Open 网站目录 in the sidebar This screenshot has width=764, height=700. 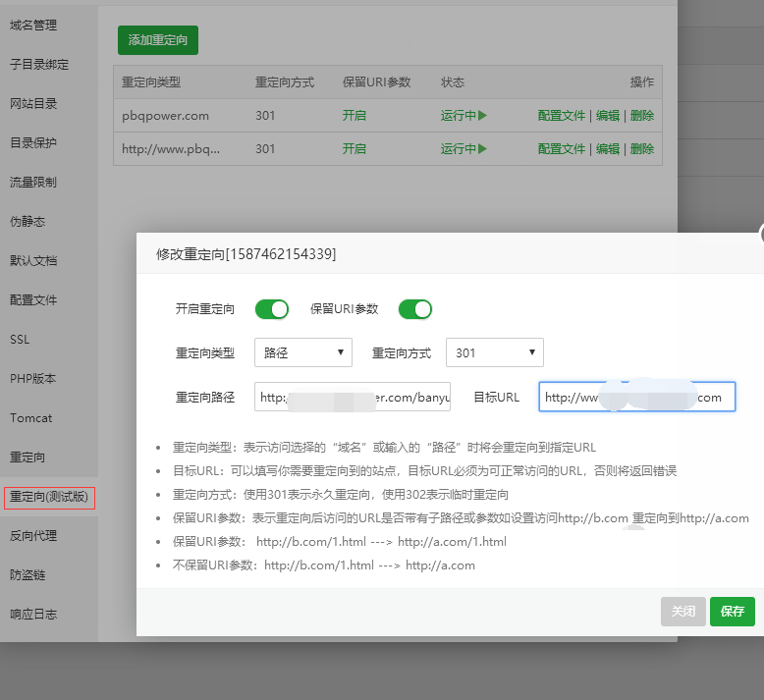click(x=33, y=104)
